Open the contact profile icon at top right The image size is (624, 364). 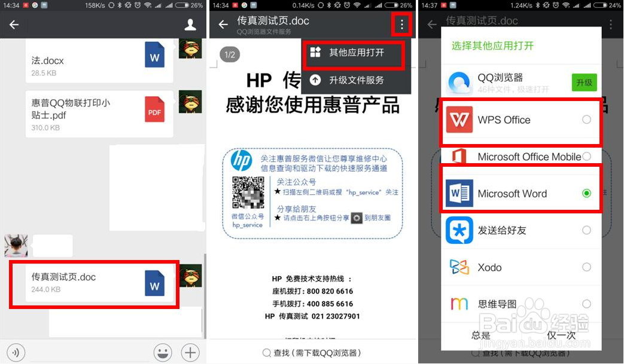pos(190,25)
